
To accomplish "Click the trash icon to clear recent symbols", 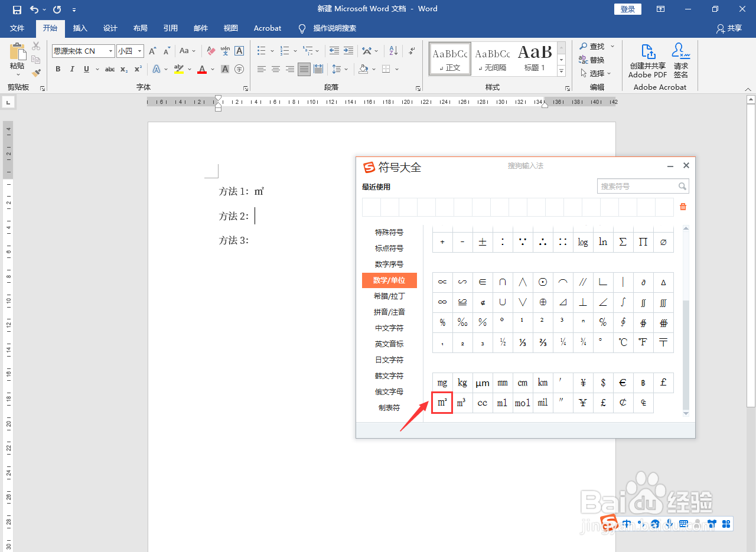I will [x=683, y=207].
